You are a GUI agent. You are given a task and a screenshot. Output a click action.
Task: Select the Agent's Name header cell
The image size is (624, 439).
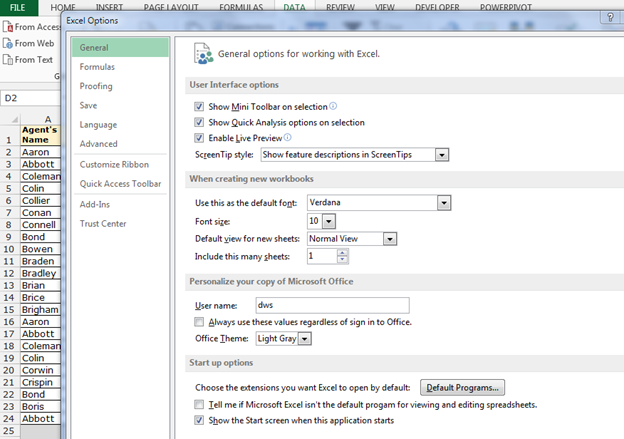pyautogui.click(x=41, y=135)
